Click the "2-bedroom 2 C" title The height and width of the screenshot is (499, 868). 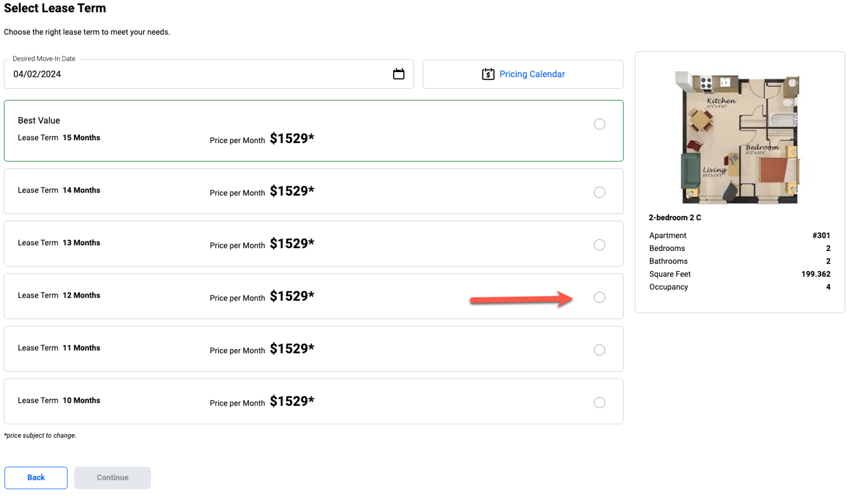pos(675,217)
